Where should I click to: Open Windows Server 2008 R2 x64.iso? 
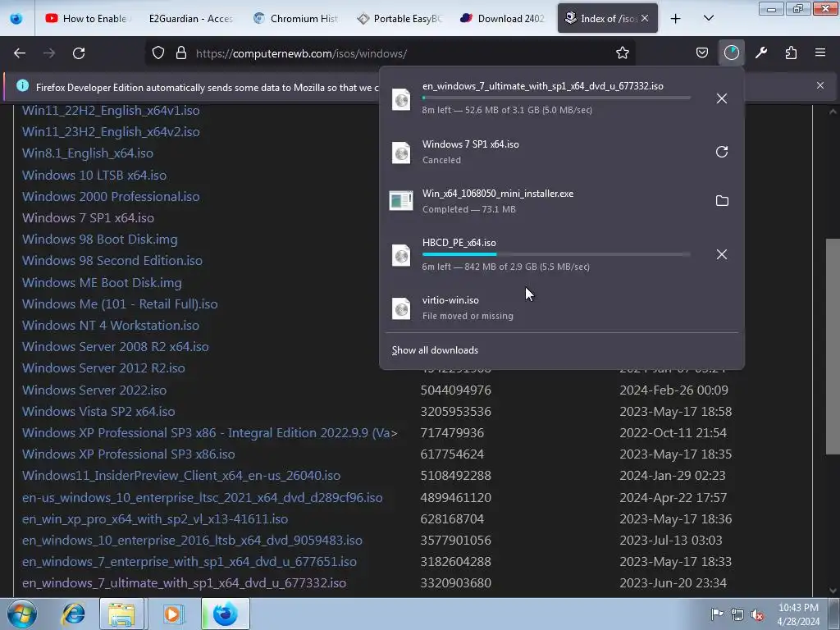[x=115, y=347]
